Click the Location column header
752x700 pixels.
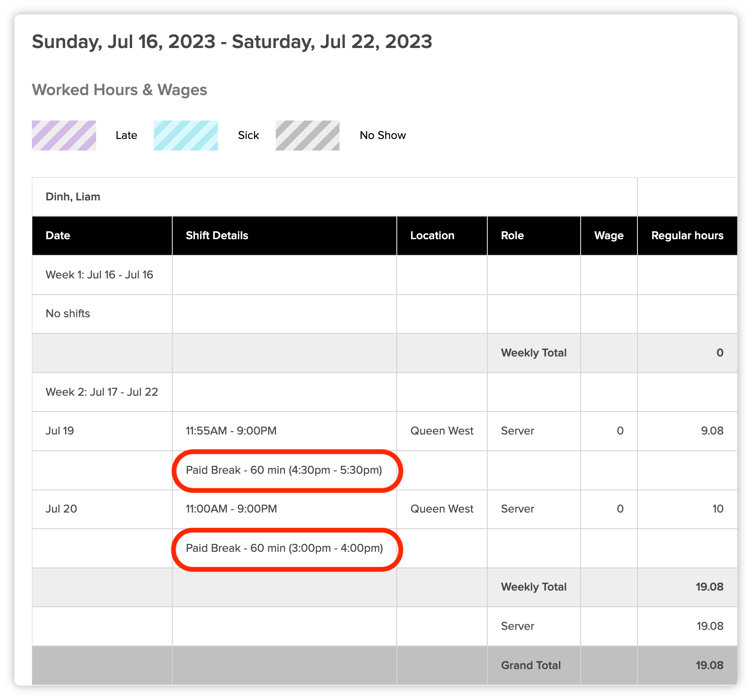(x=432, y=235)
